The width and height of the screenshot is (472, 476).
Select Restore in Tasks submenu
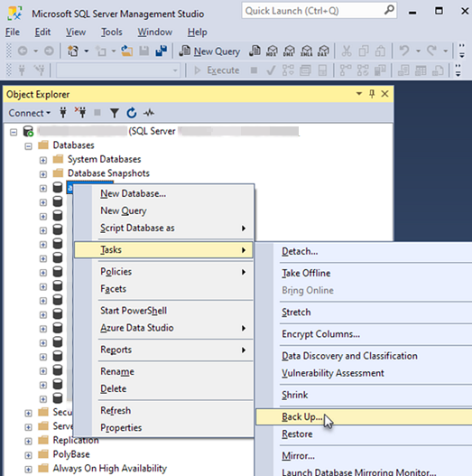(x=364, y=434)
